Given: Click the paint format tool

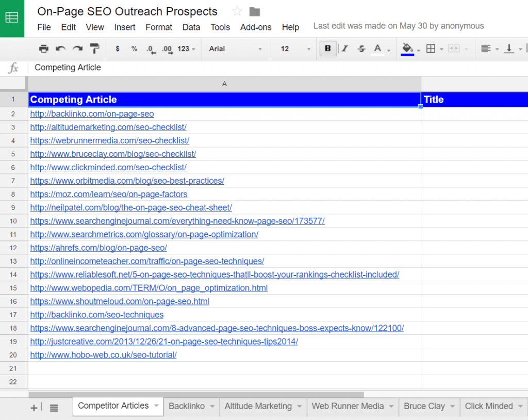Looking at the screenshot, I should pyautogui.click(x=94, y=49).
